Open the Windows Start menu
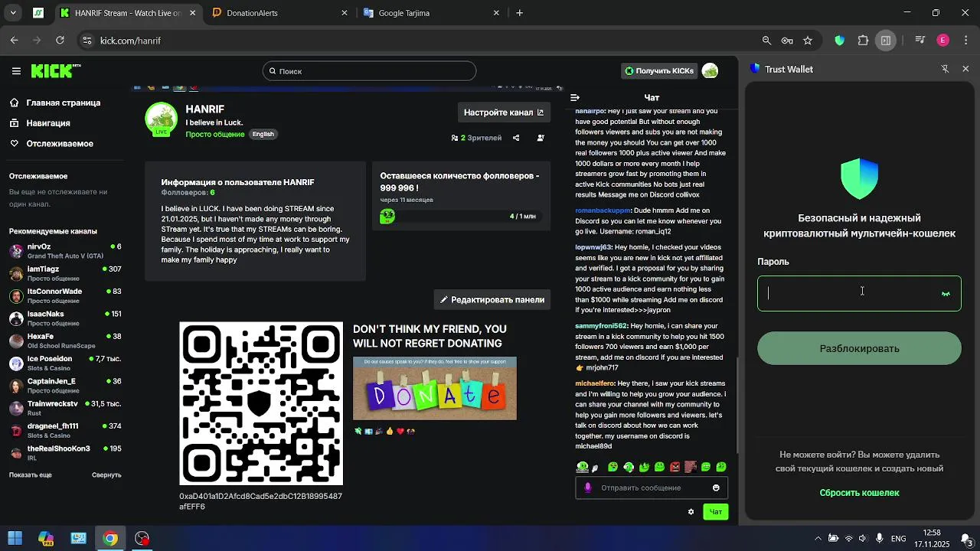Viewport: 980px width, 551px height. pyautogui.click(x=15, y=538)
